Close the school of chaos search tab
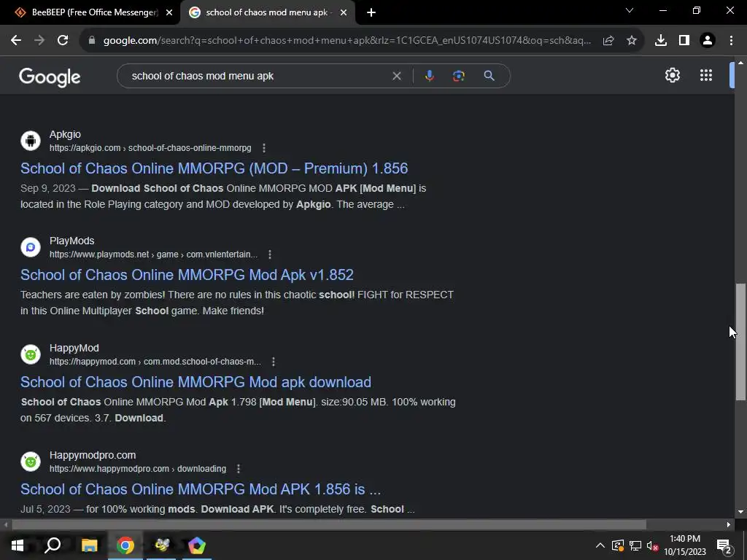The width and height of the screenshot is (747, 560). pos(344,13)
